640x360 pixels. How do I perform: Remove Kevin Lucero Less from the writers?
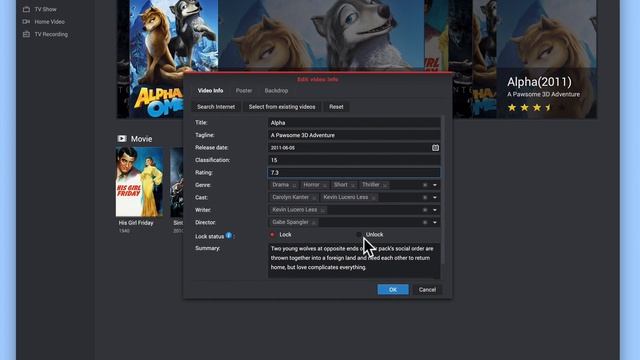click(322, 210)
